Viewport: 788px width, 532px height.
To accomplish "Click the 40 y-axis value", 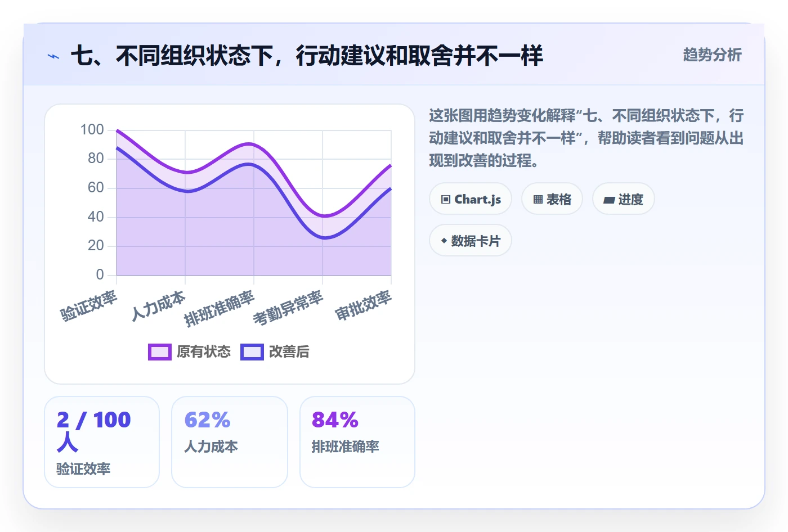I will [x=96, y=217].
